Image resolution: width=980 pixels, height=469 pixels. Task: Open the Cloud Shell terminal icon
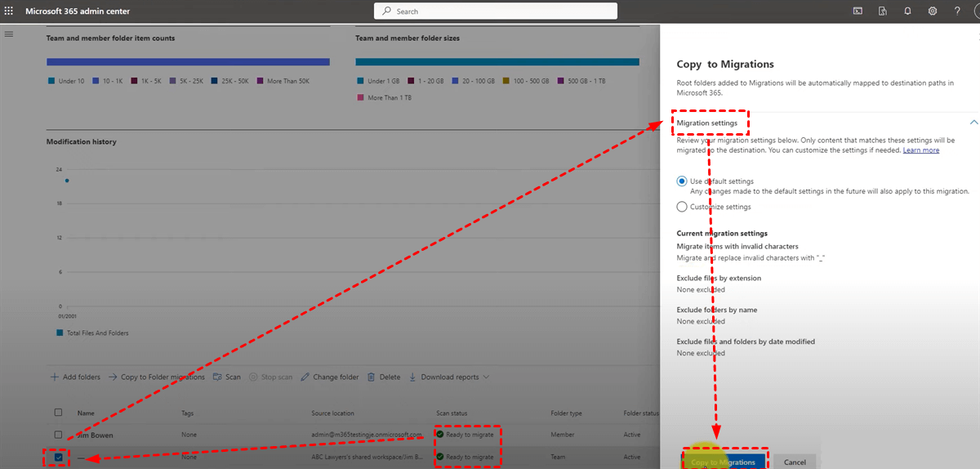click(x=857, y=11)
